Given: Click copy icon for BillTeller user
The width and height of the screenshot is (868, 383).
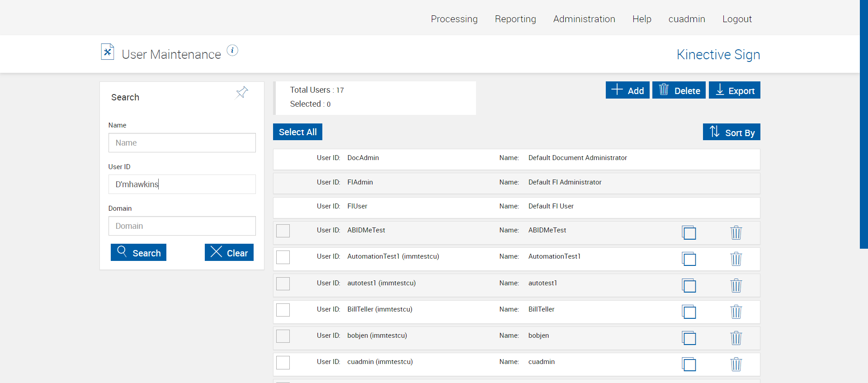Looking at the screenshot, I should [x=689, y=312].
